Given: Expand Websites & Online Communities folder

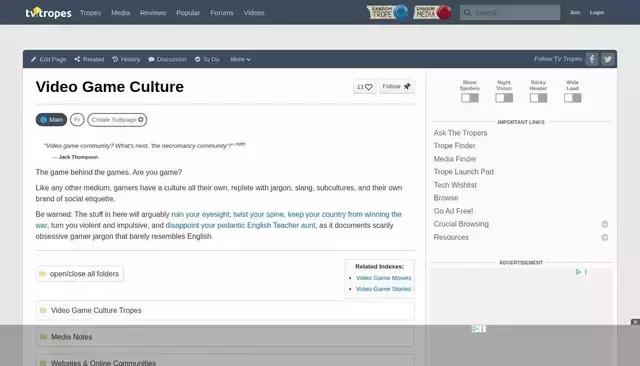Looking at the screenshot, I should pos(225,361).
